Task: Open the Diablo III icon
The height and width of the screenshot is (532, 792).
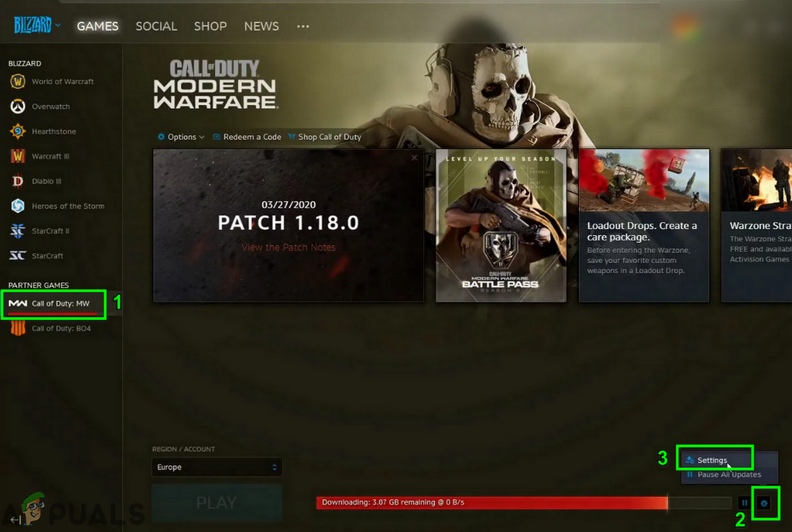Action: 17,181
